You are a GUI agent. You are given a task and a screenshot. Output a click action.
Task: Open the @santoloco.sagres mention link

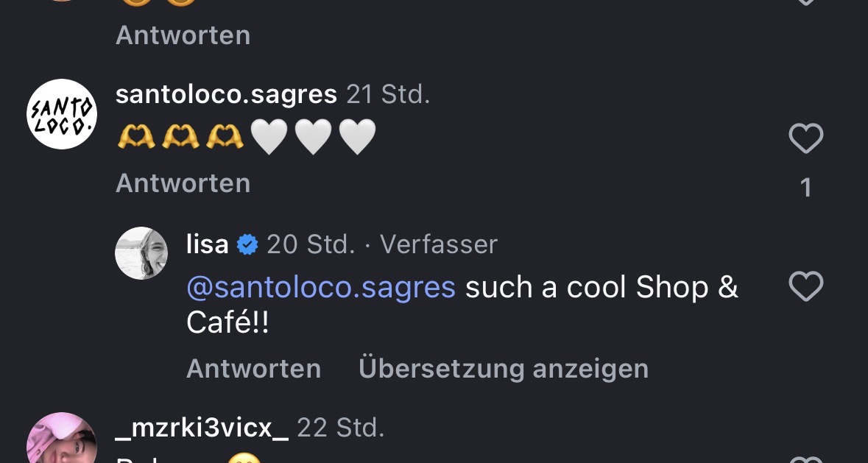click(321, 287)
